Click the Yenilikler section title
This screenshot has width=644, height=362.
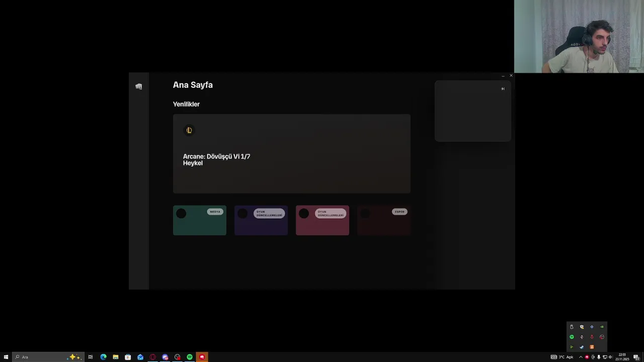pyautogui.click(x=186, y=104)
